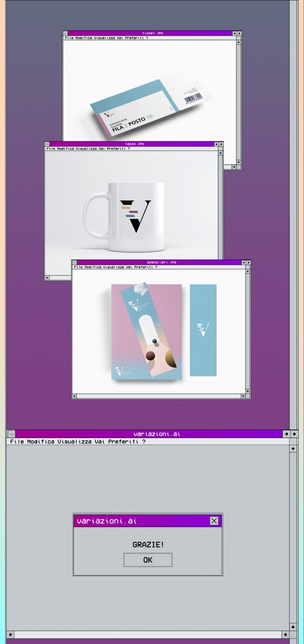Open the ticket.jpg window's system menu box

[65, 33]
